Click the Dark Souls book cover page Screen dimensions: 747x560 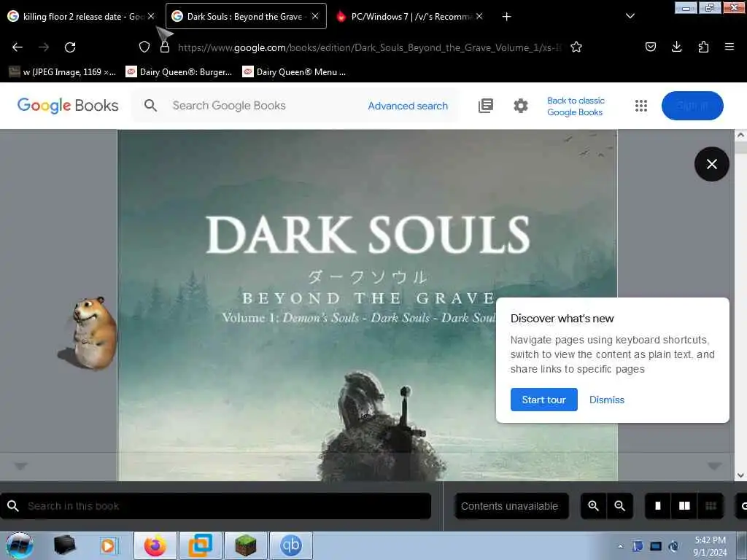(x=368, y=305)
